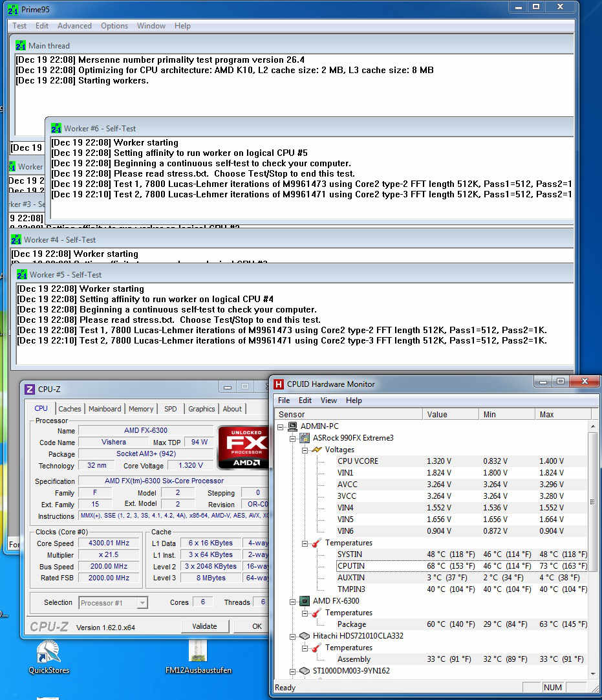Collapse the ASRock Temperatures node

pos(305,543)
